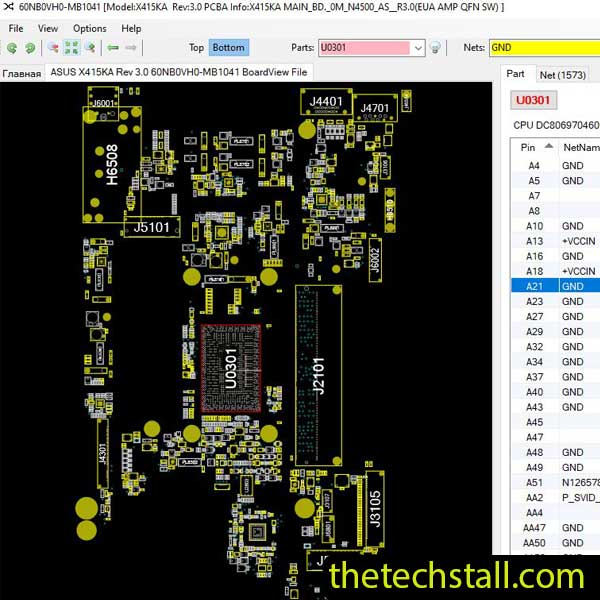
Task: Select pin A37 in the pin list
Action: coord(534,377)
